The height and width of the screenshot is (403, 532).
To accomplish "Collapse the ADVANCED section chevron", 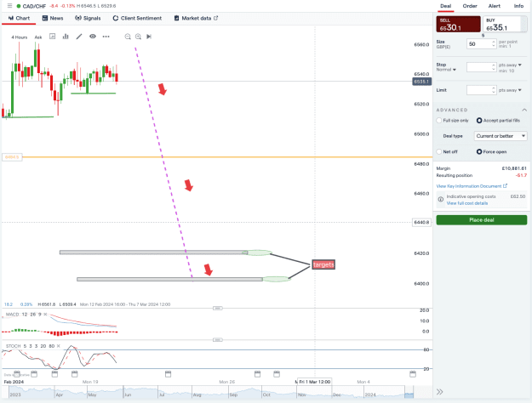I will (x=524, y=110).
